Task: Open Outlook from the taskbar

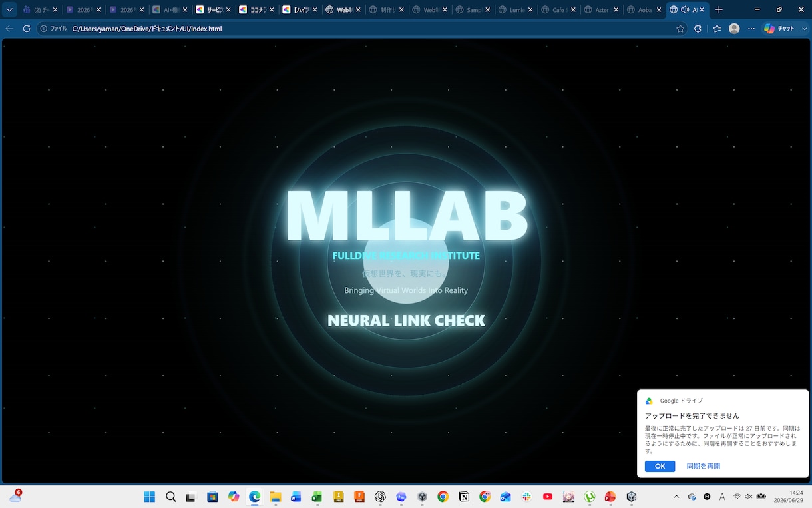Action: [x=506, y=497]
